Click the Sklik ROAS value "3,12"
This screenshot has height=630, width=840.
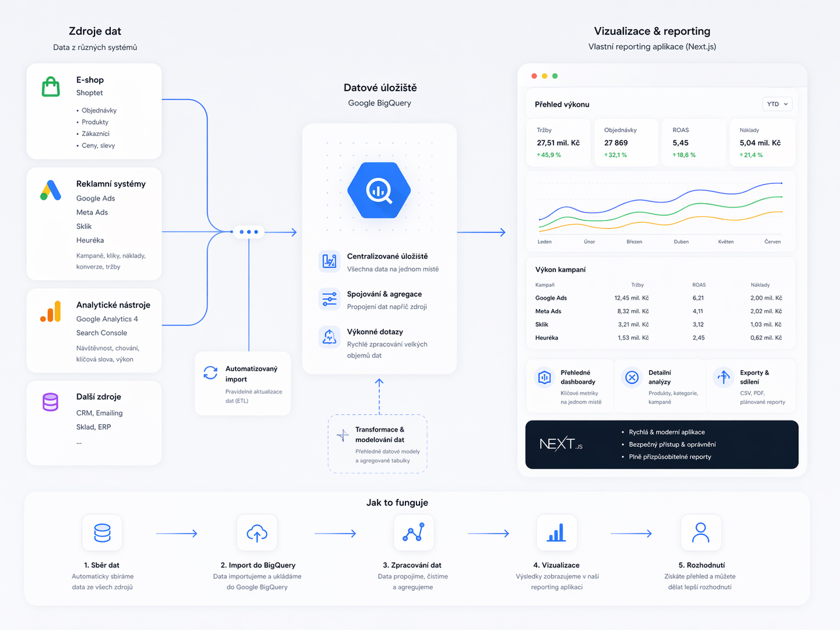tap(698, 325)
